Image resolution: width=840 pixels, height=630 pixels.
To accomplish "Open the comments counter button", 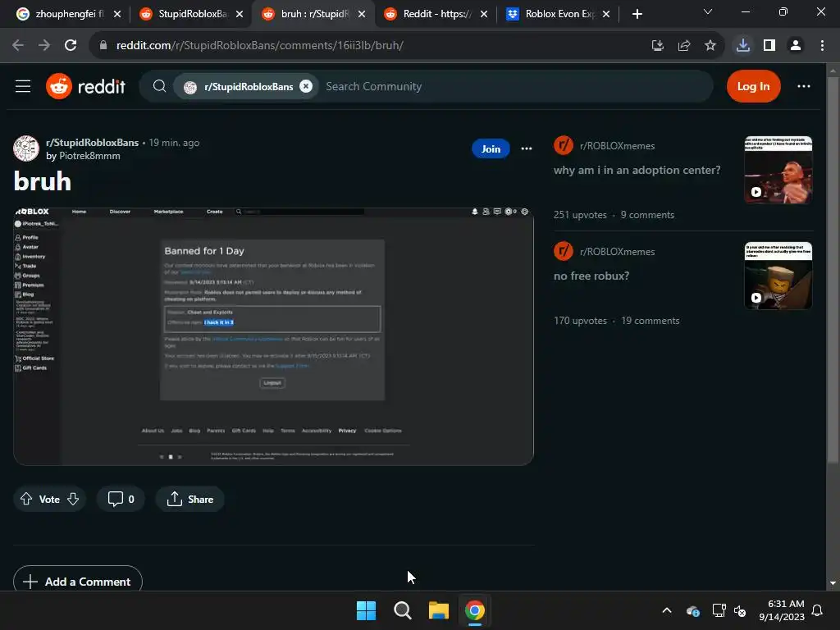I will pos(121,500).
